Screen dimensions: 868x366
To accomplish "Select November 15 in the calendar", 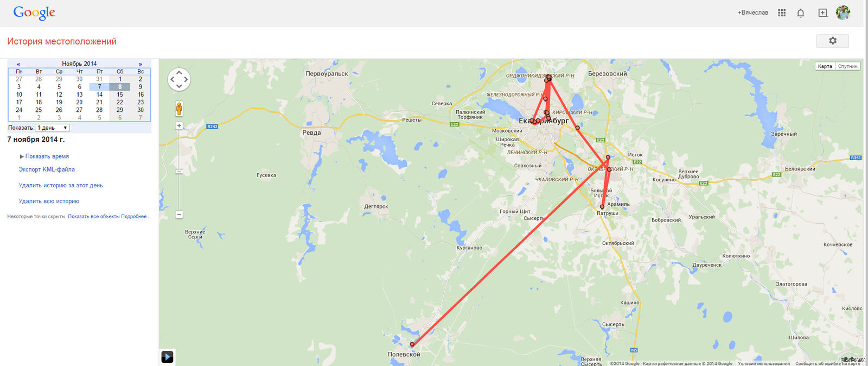I will [120, 94].
